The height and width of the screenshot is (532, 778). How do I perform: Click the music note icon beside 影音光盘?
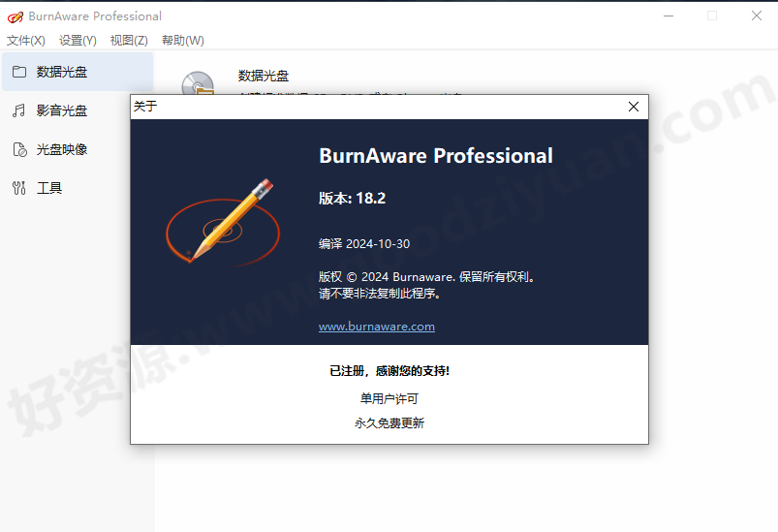pyautogui.click(x=18, y=110)
